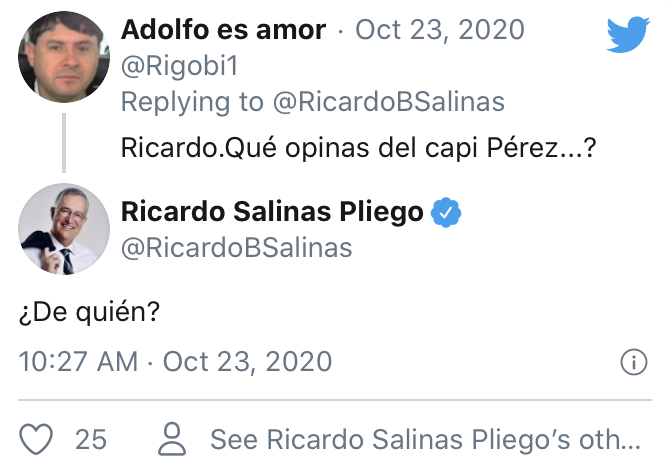Open the reply text about capi Pérez
The width and height of the screenshot is (672, 465).
coord(358,148)
